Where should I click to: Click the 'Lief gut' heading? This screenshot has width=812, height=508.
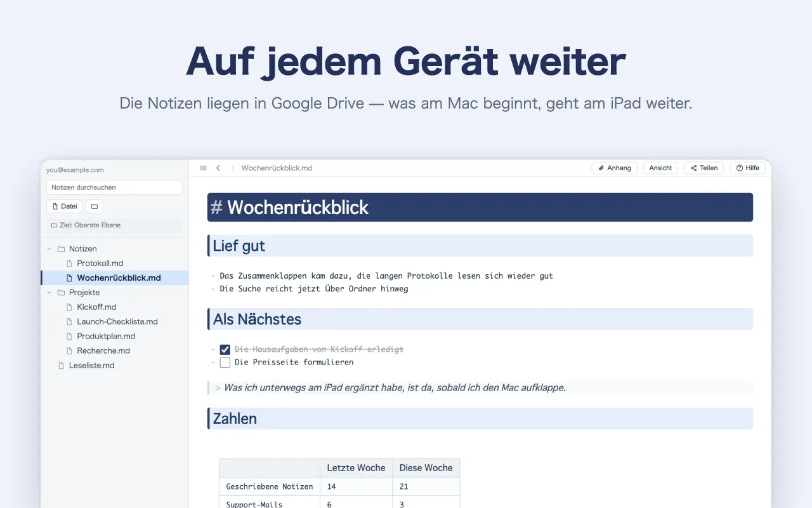coord(480,246)
